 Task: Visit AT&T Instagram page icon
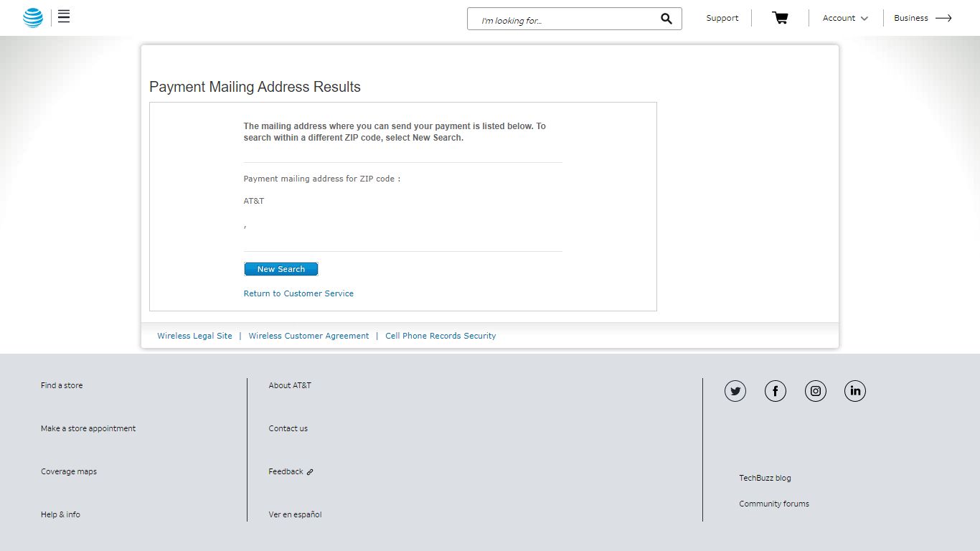[x=816, y=391]
